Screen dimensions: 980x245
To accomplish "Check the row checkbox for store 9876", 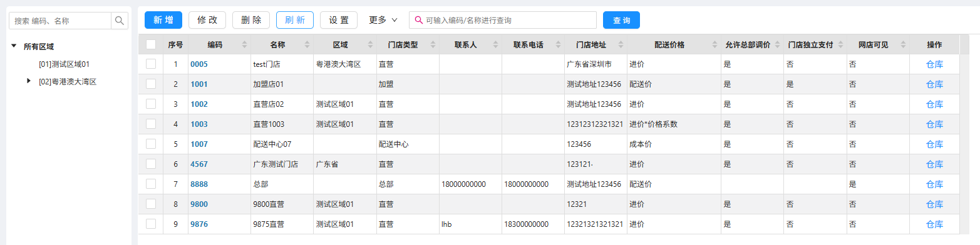I will pos(151,224).
